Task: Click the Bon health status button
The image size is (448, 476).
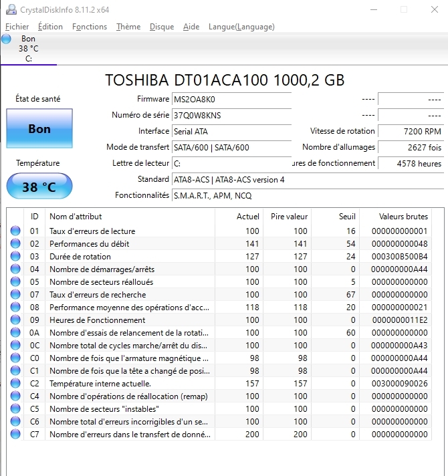Action: [39, 128]
